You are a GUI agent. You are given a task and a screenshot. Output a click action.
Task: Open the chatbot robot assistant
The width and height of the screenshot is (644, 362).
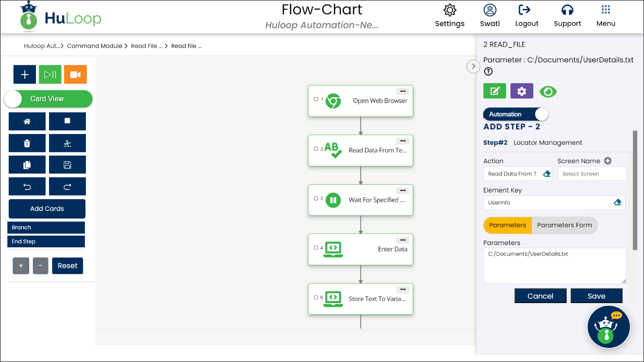pyautogui.click(x=608, y=327)
